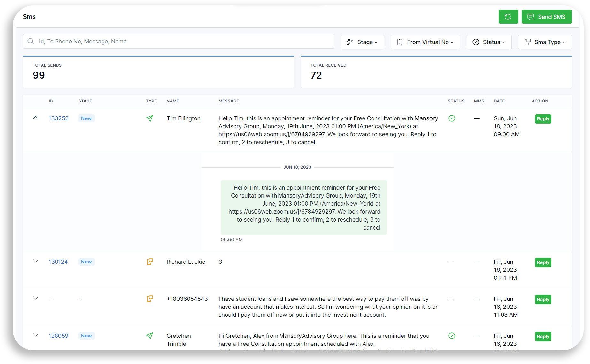Open conversation ID 133252
Image resolution: width=590 pixels, height=364 pixels.
(58, 118)
